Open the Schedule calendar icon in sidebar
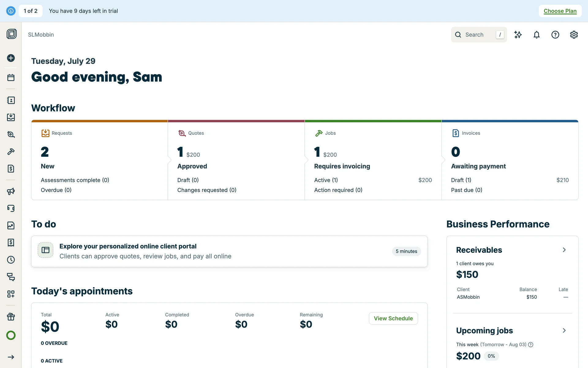588x368 pixels. click(x=11, y=78)
